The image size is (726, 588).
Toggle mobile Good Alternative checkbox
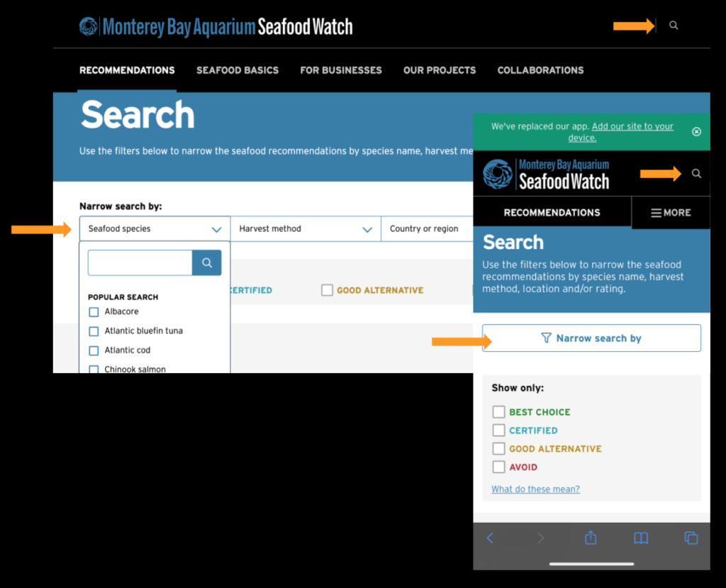coord(498,448)
